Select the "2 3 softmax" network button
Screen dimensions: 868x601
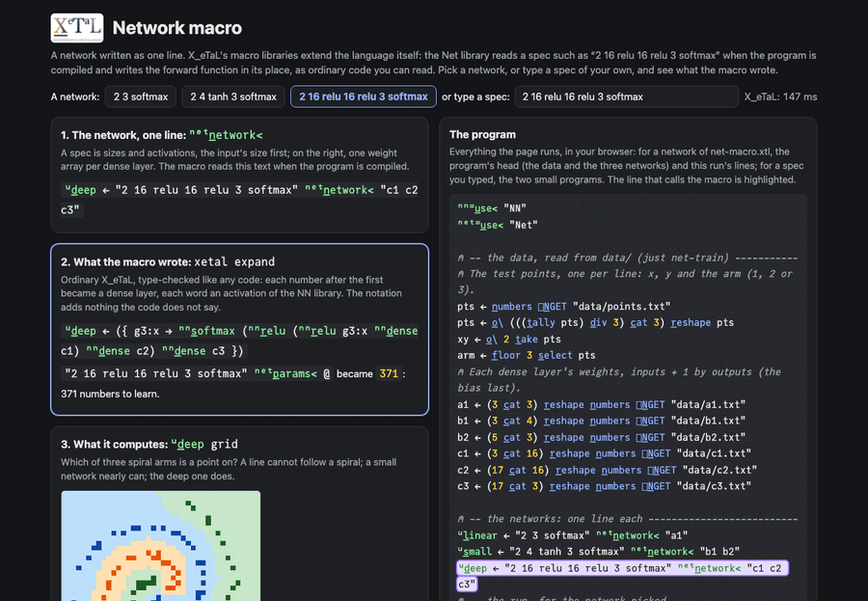pyautogui.click(x=141, y=96)
